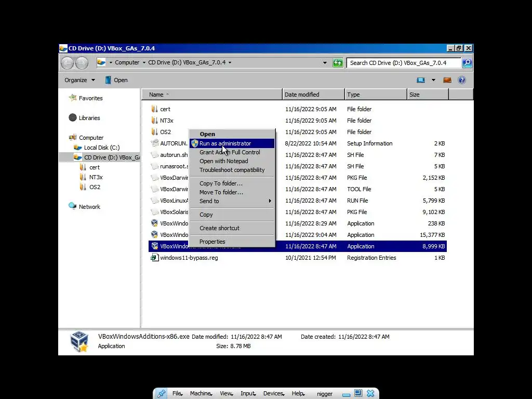Select the NT3x subfolder in navigation tree
Viewport: 532px width, 399px height.
click(96, 177)
